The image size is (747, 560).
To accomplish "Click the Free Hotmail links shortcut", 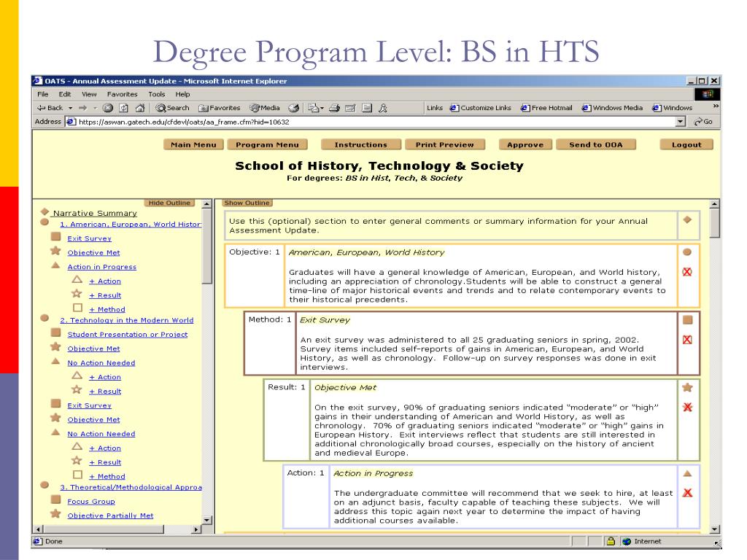I will point(546,108).
